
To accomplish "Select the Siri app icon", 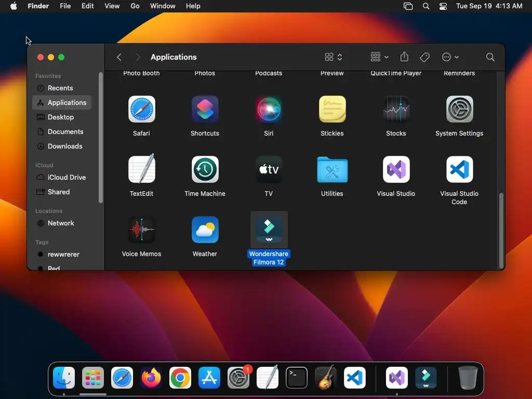I will pyautogui.click(x=269, y=109).
